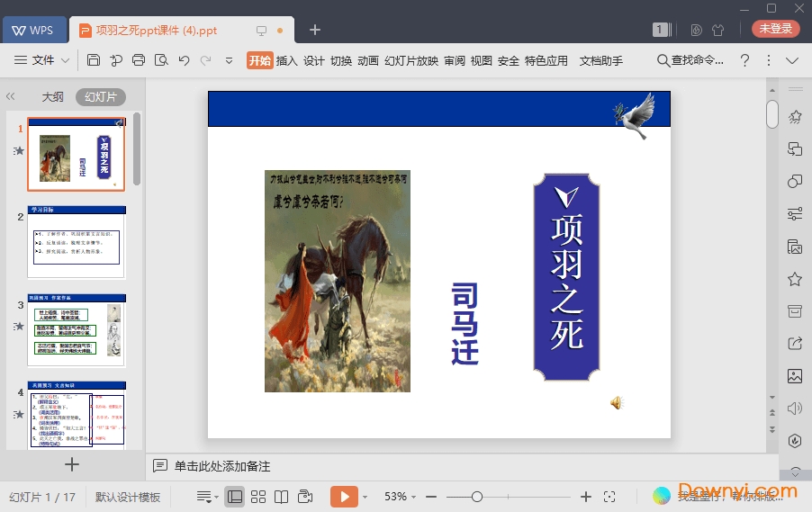Switch to the WPS home tab
Screen dimensions: 812x512
click(x=34, y=30)
